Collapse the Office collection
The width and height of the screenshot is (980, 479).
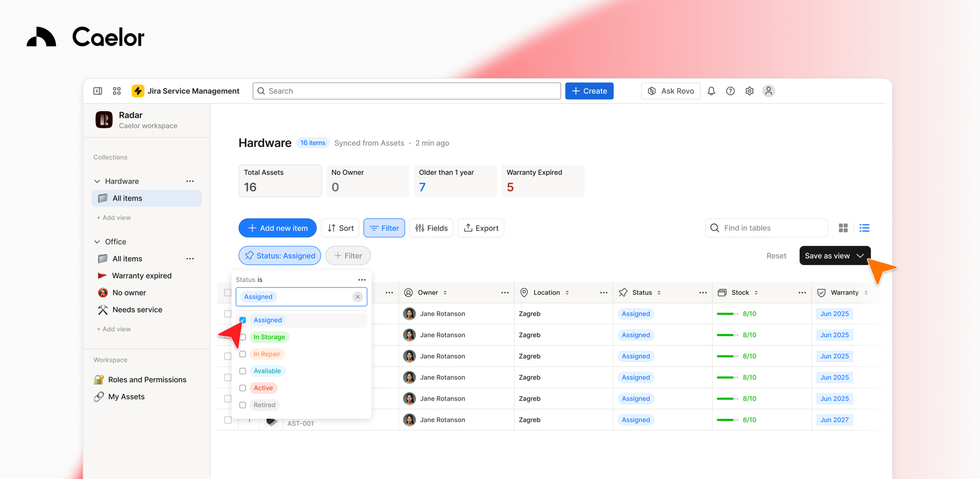(97, 242)
